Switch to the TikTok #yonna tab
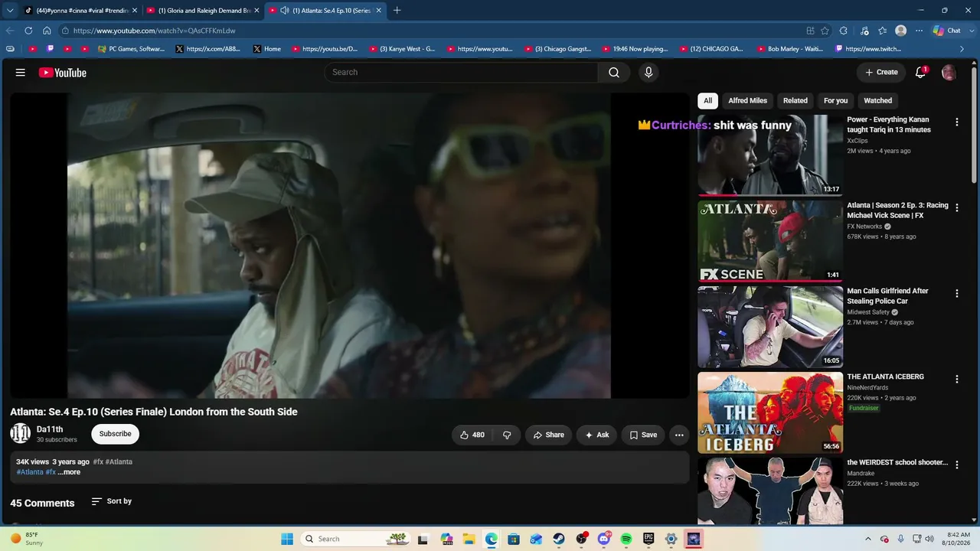Image resolution: width=980 pixels, height=551 pixels. click(x=80, y=11)
